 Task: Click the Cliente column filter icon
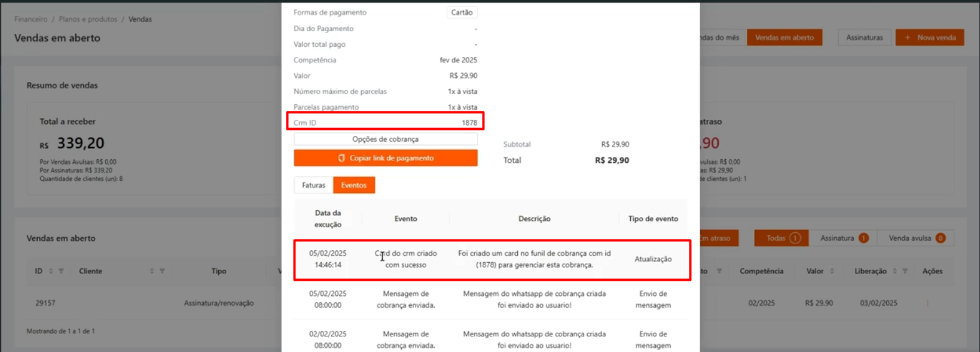pos(162,271)
